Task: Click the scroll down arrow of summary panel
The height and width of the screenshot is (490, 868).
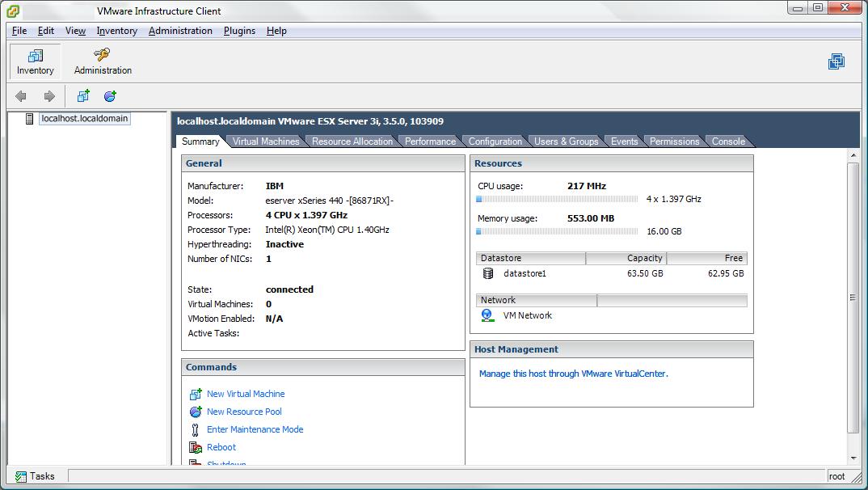Action: coord(853,458)
